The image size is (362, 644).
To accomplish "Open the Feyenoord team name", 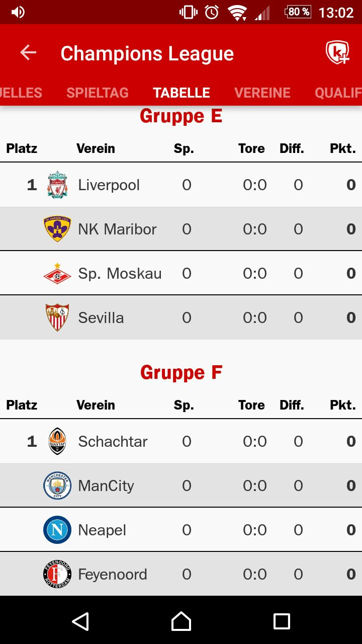I will pos(113,575).
